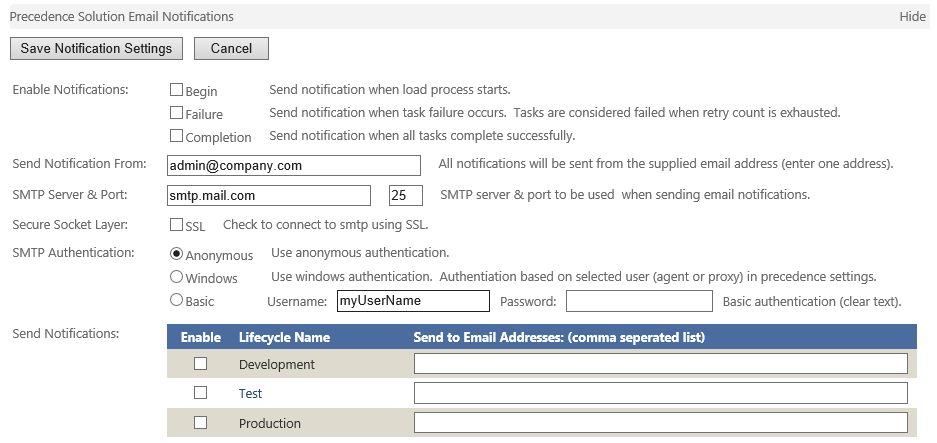
Task: Choose Basic authentication option
Action: point(176,300)
